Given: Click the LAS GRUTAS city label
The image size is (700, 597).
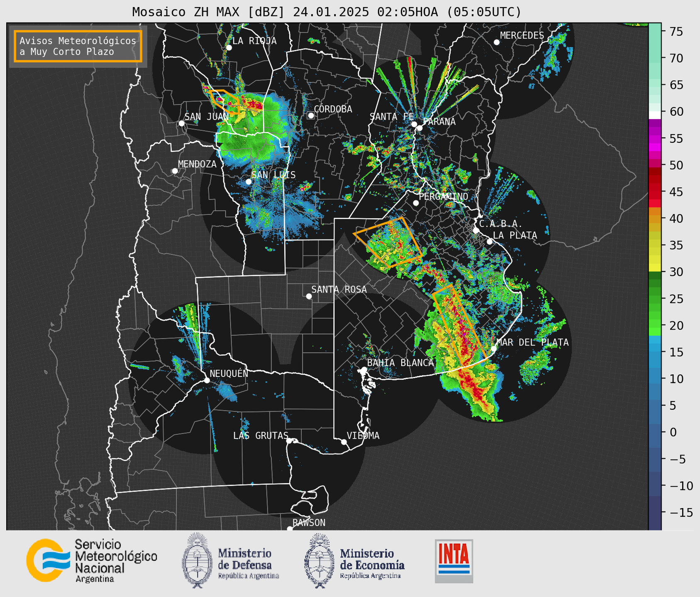Looking at the screenshot, I should (261, 436).
